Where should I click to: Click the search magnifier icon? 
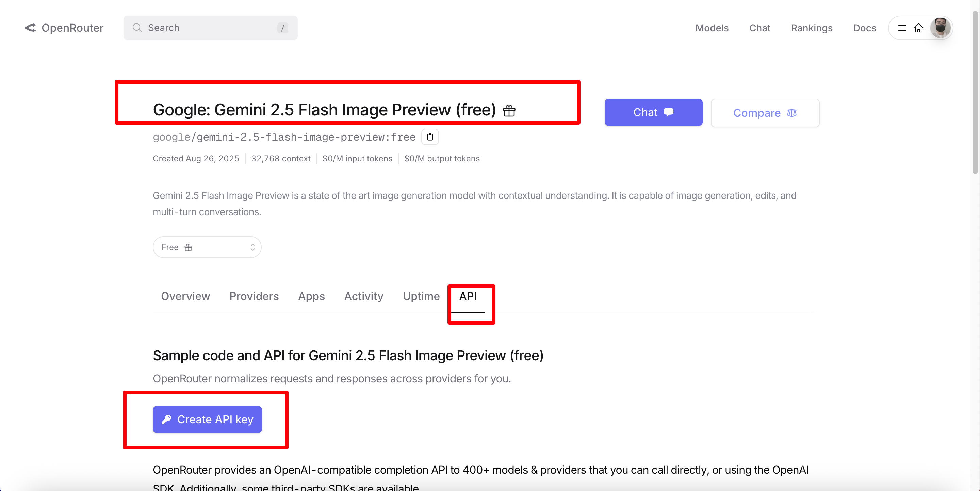(x=137, y=28)
